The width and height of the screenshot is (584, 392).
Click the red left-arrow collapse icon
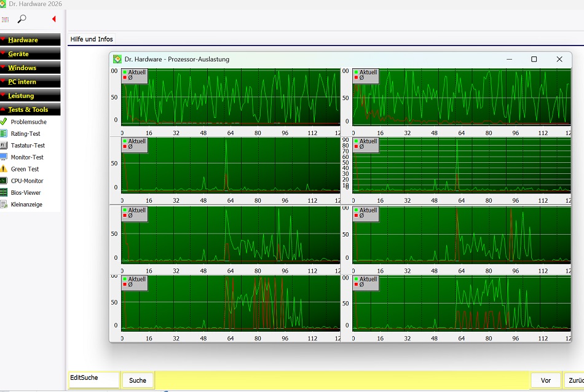click(54, 18)
